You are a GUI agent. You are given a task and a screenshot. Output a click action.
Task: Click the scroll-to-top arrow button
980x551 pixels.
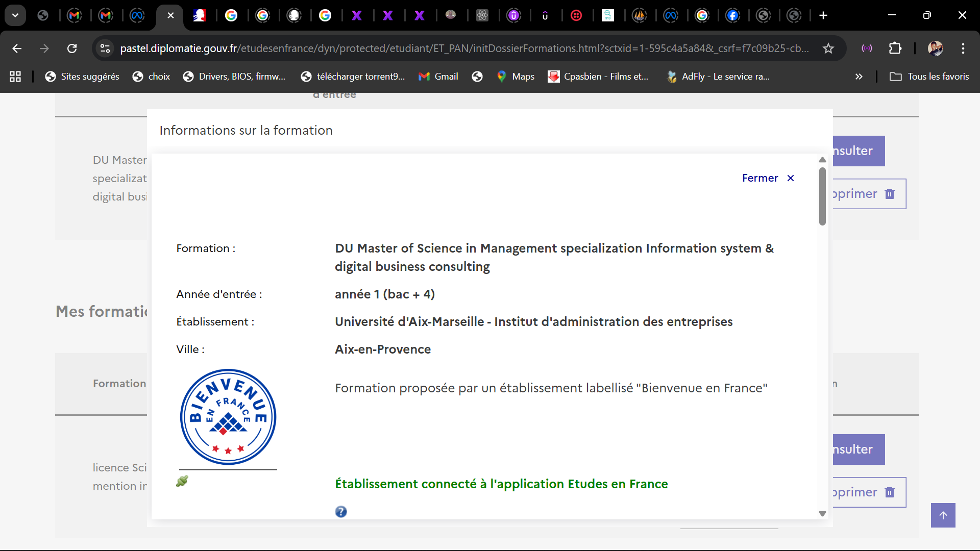coord(943,515)
